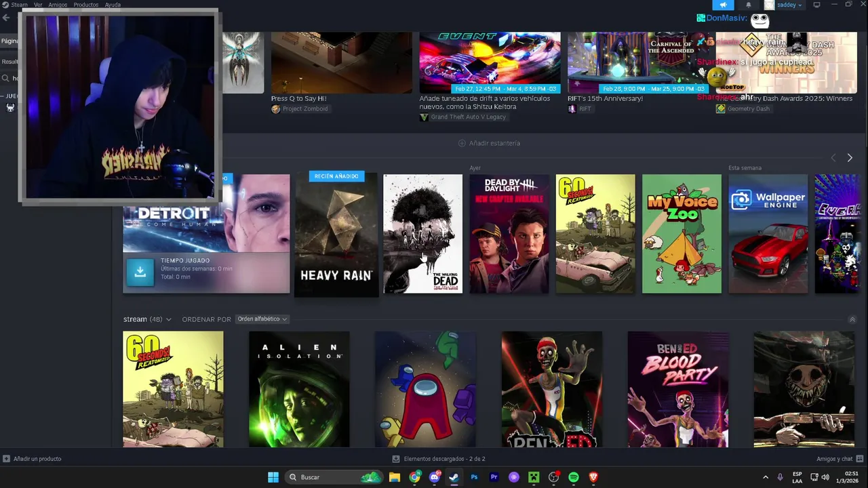
Task: Click Añadir un producto
Action: pyautogui.click(x=32, y=459)
